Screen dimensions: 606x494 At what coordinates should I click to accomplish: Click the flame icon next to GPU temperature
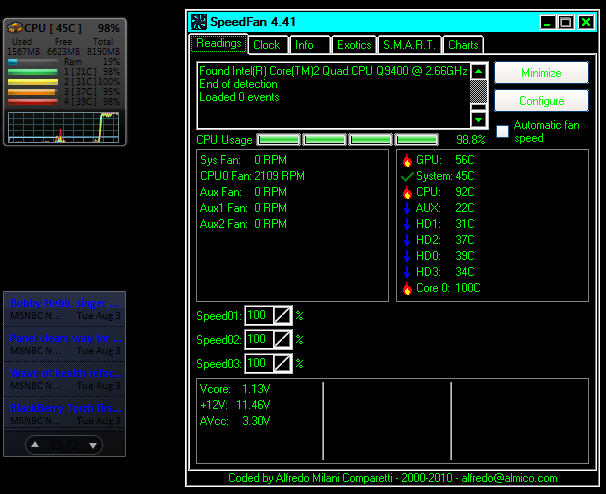coord(407,160)
